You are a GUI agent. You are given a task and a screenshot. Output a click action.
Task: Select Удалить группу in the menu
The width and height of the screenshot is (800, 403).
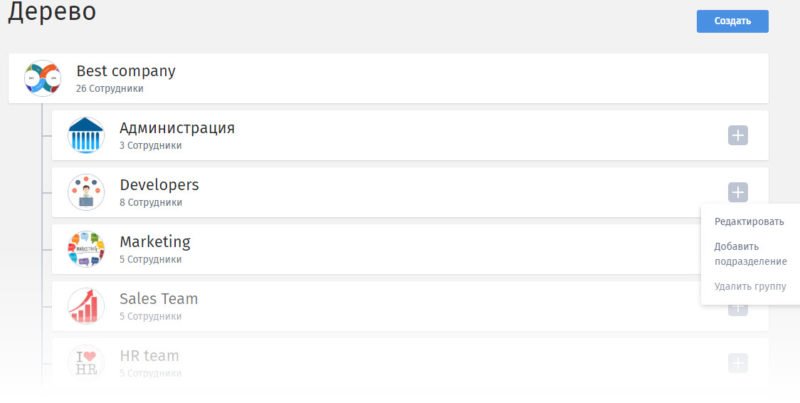[750, 287]
